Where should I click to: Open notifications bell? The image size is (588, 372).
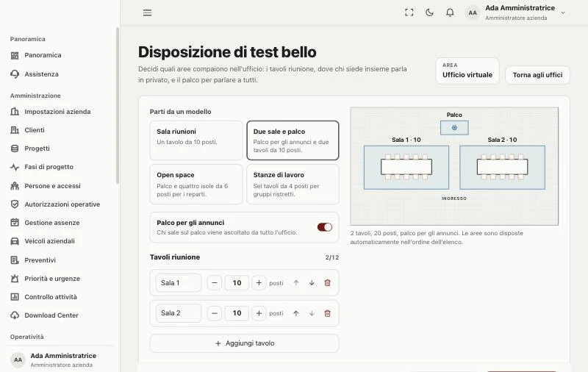[450, 12]
